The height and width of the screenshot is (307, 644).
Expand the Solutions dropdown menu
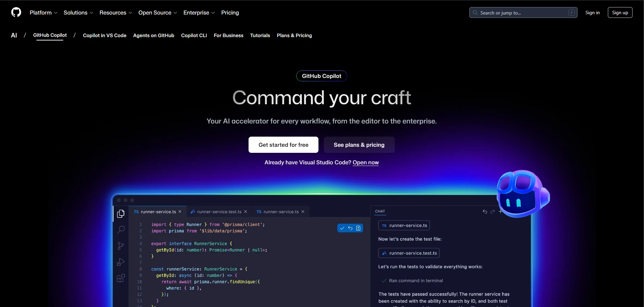click(x=78, y=12)
